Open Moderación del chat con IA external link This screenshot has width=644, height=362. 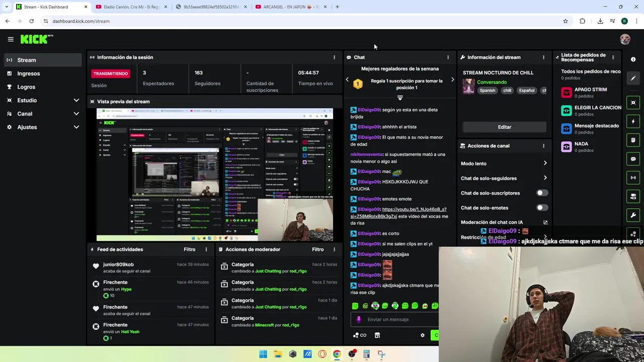[x=545, y=222]
